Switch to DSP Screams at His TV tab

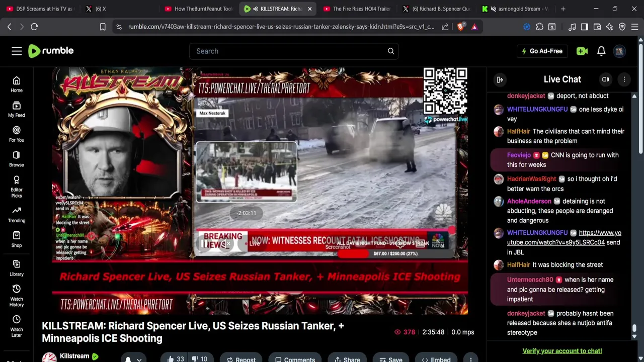point(39,9)
